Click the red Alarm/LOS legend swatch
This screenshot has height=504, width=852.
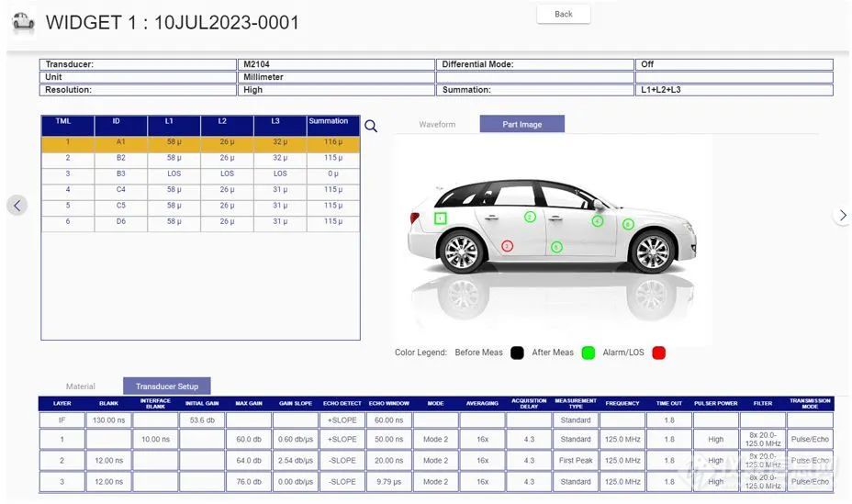click(658, 353)
